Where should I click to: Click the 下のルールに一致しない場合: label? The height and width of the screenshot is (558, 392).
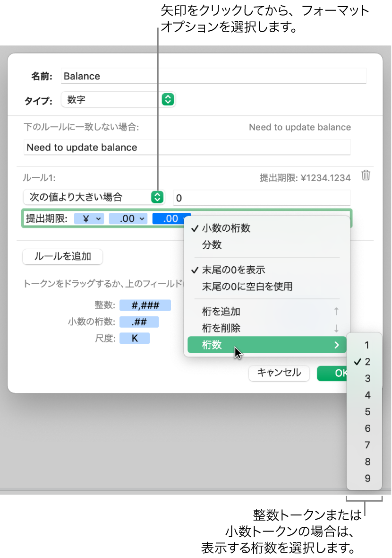(81, 127)
